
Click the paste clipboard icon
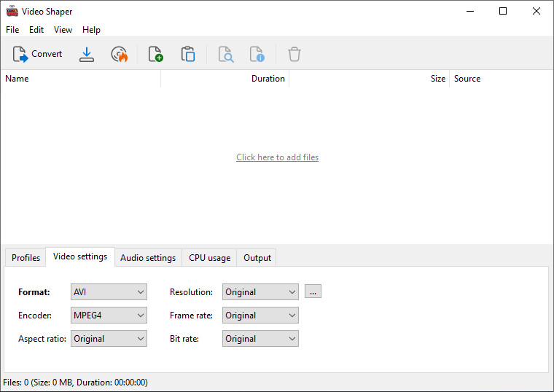(188, 54)
